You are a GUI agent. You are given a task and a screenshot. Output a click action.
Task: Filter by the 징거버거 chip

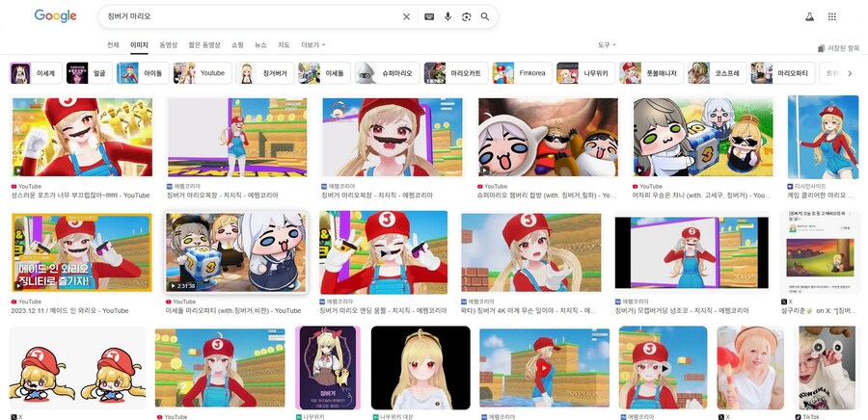[264, 73]
